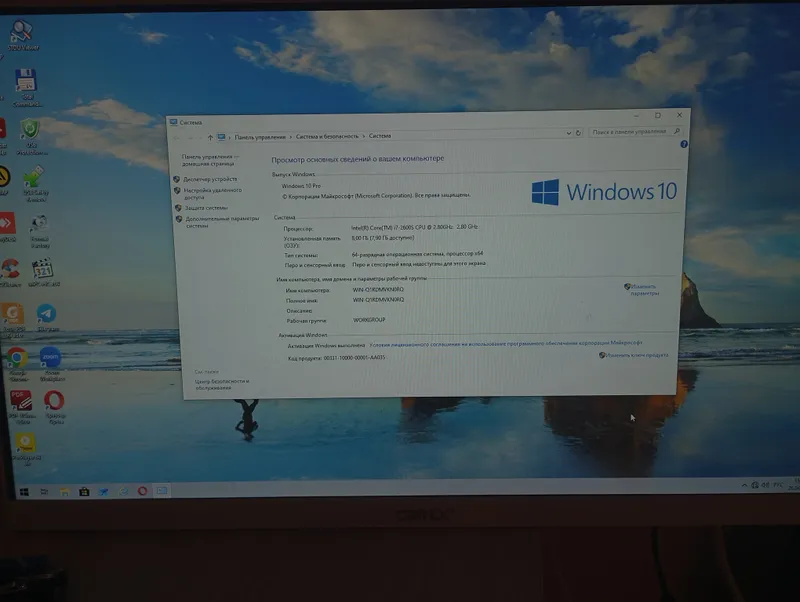Screen dimensions: 800x602
Task: Select 'Система и безопасность' breadcrumb
Action: (x=327, y=136)
